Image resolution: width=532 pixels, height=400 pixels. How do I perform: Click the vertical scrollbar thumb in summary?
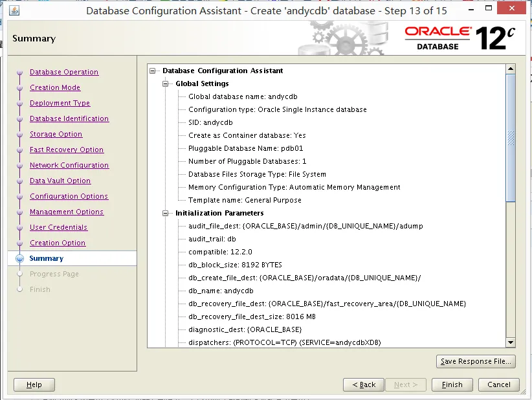click(511, 138)
